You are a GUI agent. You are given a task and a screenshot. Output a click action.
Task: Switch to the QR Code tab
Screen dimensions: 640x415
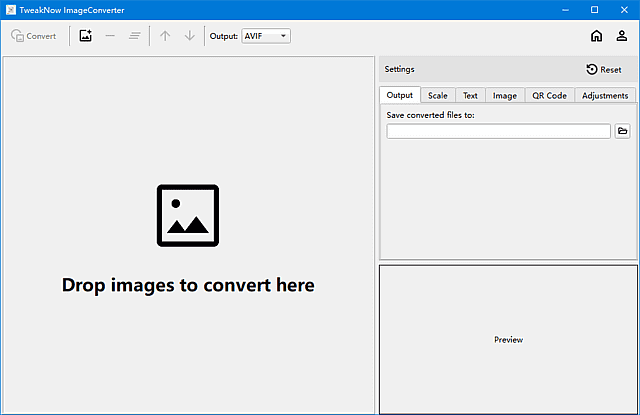point(549,96)
